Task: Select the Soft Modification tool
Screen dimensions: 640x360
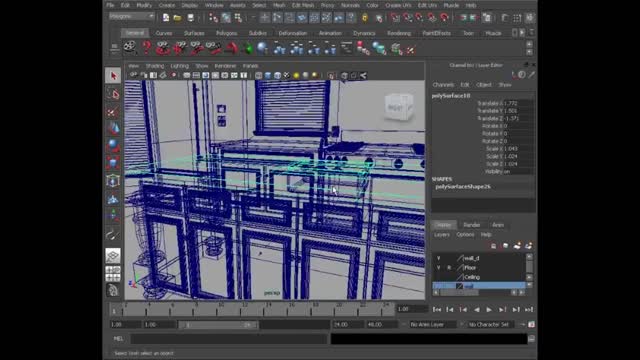Action: [113, 198]
